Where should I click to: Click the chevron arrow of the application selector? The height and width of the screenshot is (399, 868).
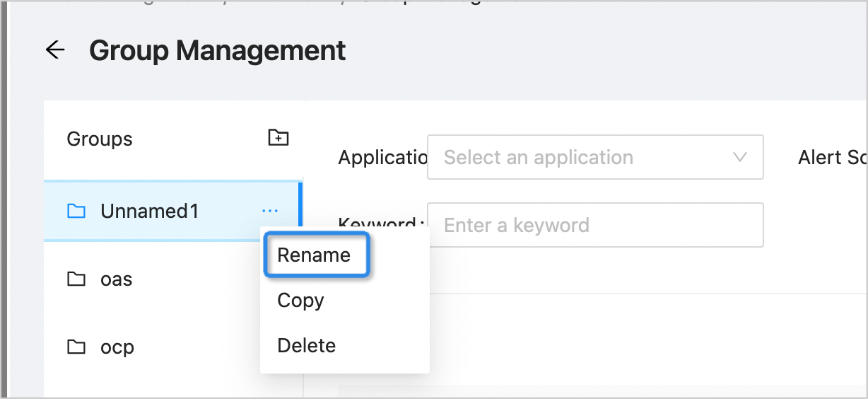[x=740, y=157]
